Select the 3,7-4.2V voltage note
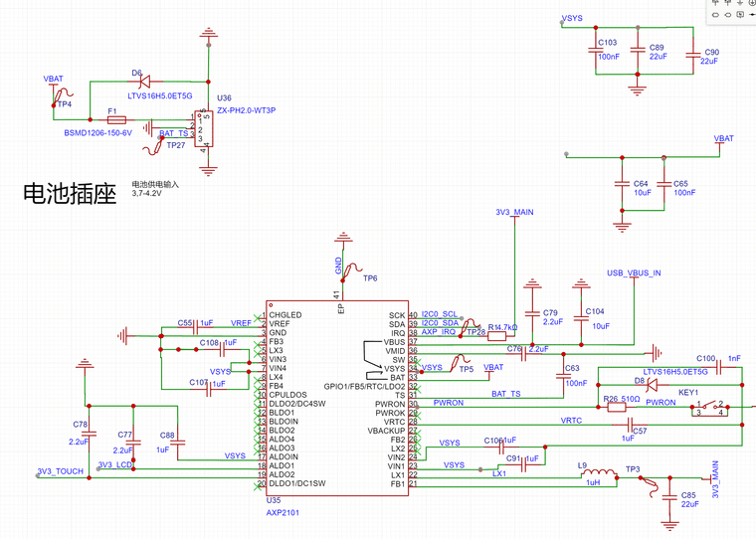This screenshot has height=539, width=756. click(x=146, y=193)
